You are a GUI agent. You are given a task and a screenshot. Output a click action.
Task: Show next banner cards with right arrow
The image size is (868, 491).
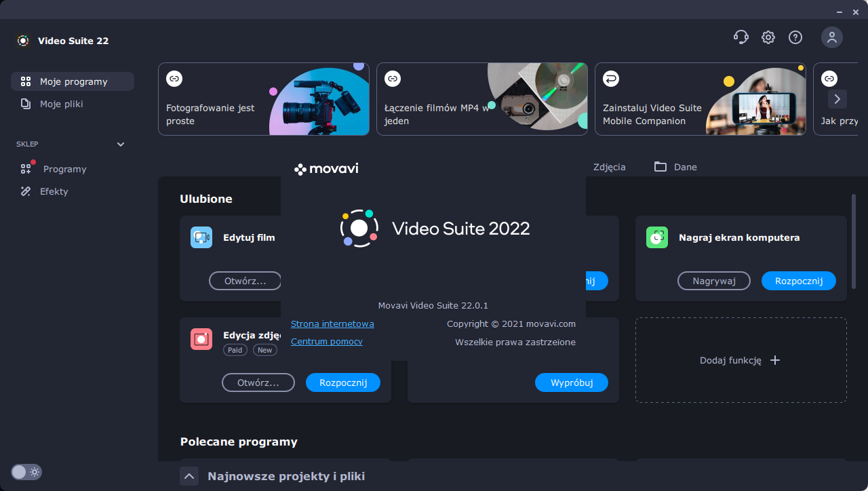[837, 99]
